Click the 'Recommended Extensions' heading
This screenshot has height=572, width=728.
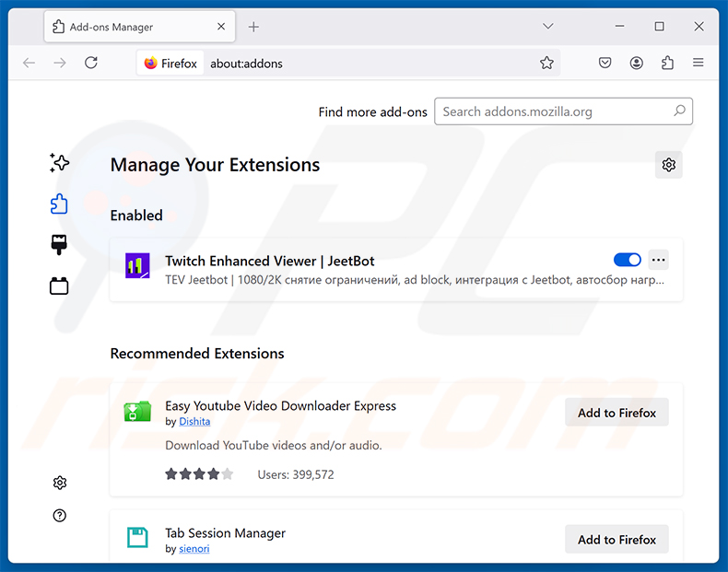(x=197, y=354)
